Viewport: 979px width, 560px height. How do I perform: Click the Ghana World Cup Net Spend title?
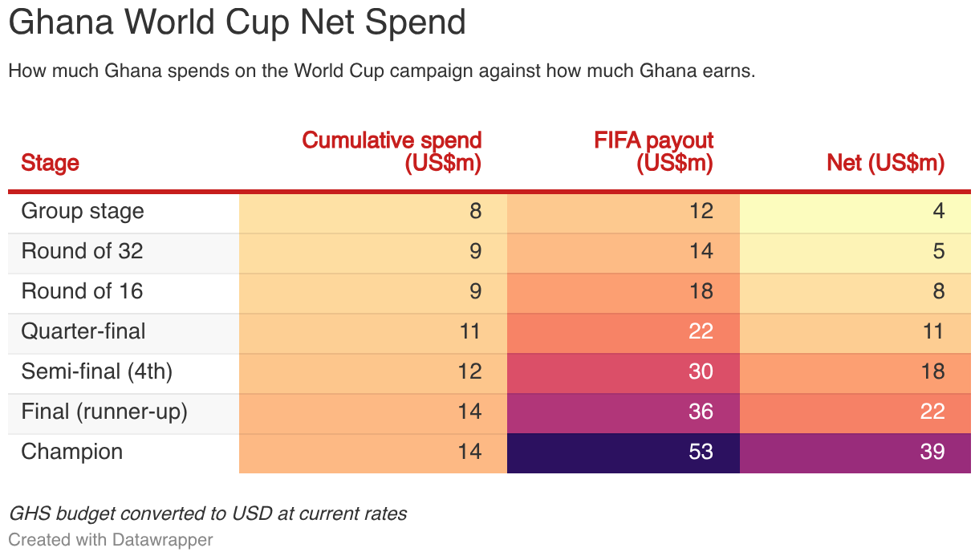click(x=238, y=22)
